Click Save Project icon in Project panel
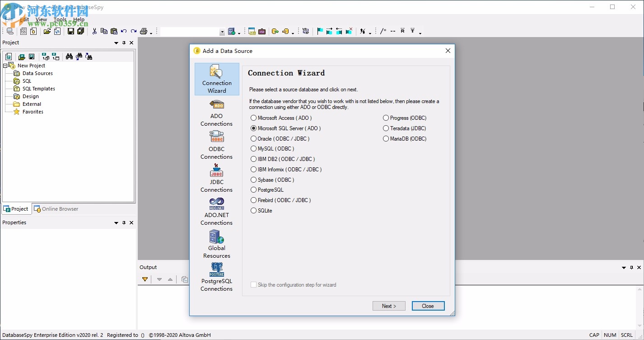Viewport: 644px width, 340px height. click(x=32, y=57)
